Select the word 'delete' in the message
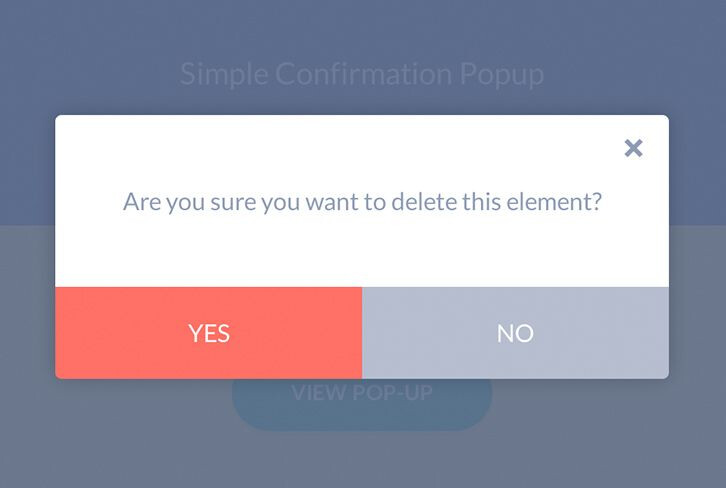This screenshot has height=488, width=726. click(424, 202)
